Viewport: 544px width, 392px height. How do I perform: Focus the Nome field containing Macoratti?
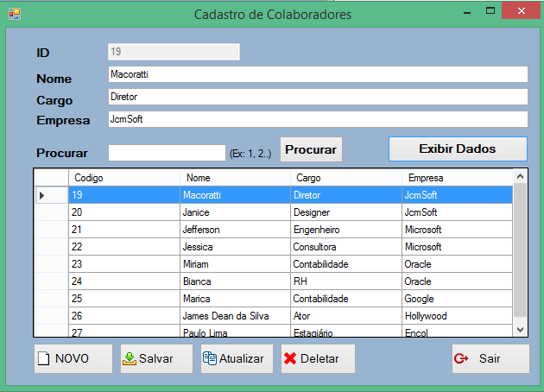tap(318, 74)
